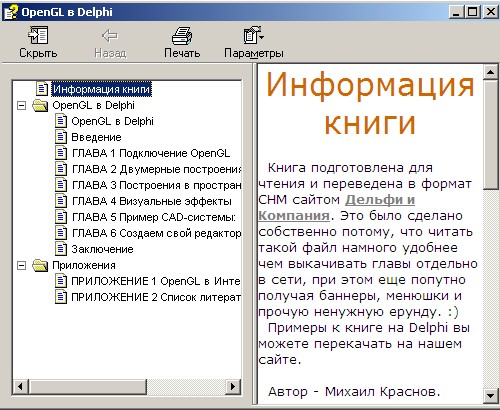Click the Информация книги page heading
This screenshot has width=500, height=410.
point(370,104)
